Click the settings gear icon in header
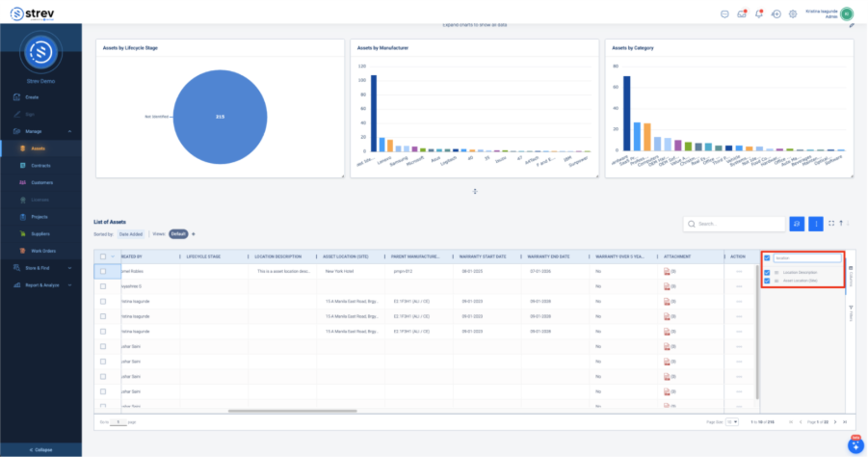The width and height of the screenshot is (868, 457). pyautogui.click(x=793, y=13)
